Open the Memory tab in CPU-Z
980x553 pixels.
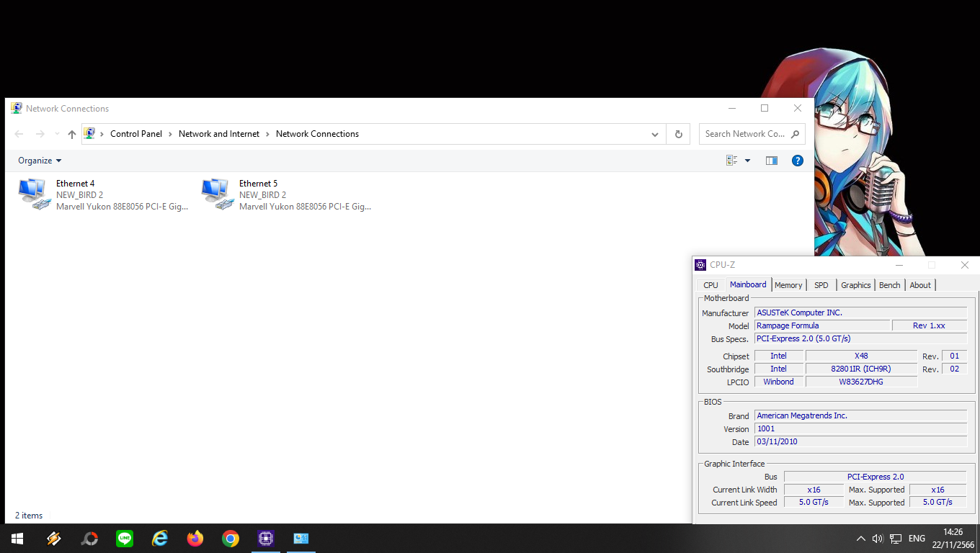788,285
